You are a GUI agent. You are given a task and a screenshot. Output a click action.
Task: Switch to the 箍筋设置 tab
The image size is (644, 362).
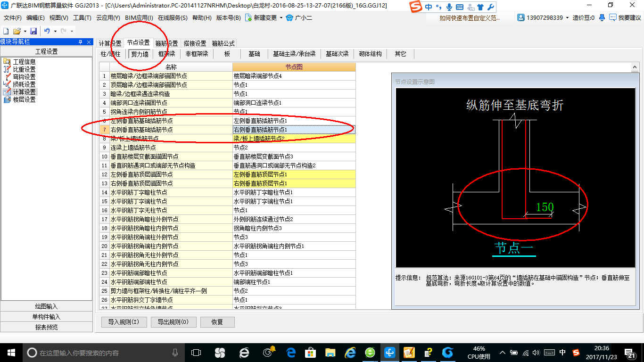click(166, 43)
